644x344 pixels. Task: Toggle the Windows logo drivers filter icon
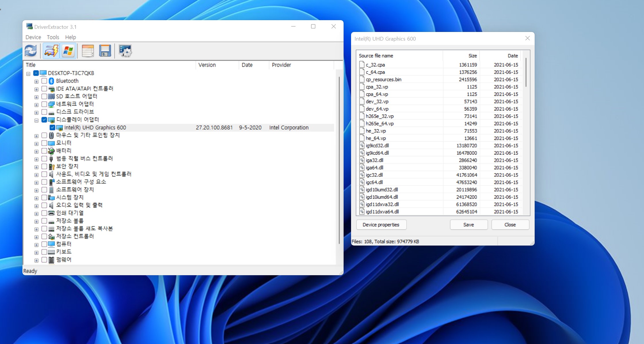pos(68,51)
